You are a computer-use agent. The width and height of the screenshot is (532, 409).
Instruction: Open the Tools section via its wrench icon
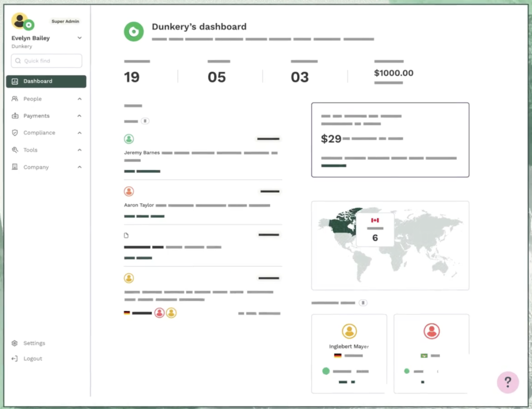pyautogui.click(x=15, y=150)
